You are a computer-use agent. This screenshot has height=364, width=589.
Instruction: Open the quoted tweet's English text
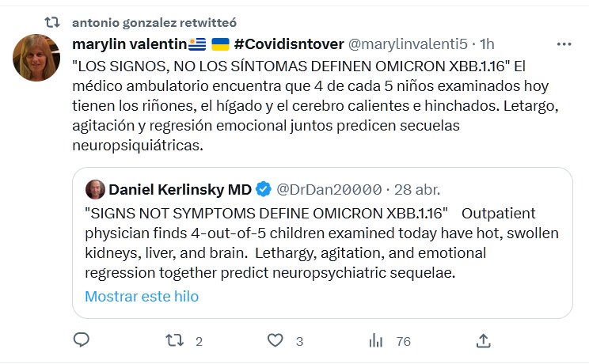coord(309,243)
